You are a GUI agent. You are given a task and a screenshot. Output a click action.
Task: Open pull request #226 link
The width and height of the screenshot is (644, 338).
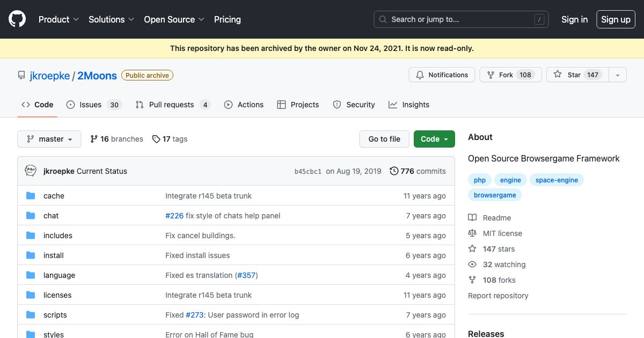pyautogui.click(x=174, y=216)
